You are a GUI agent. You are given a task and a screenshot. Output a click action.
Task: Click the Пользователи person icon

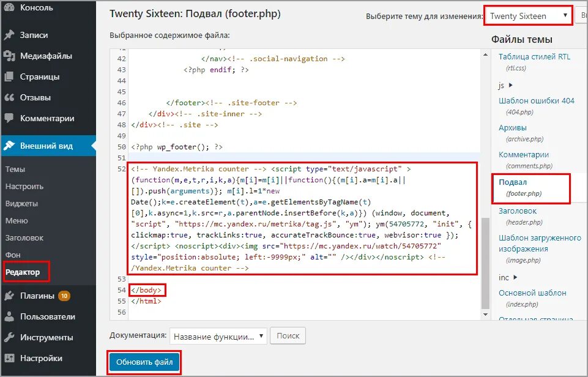9,316
